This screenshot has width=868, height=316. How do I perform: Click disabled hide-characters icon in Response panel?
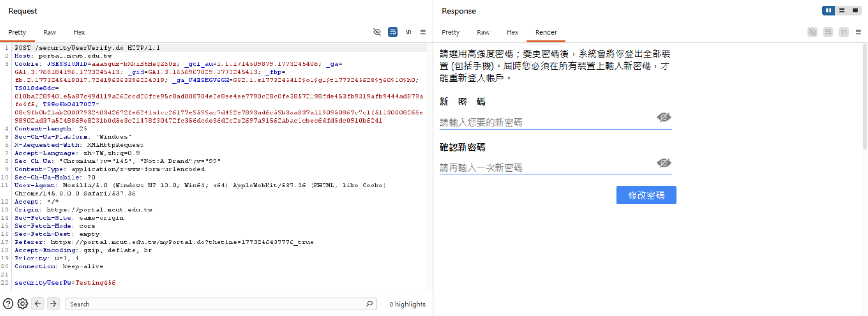813,32
